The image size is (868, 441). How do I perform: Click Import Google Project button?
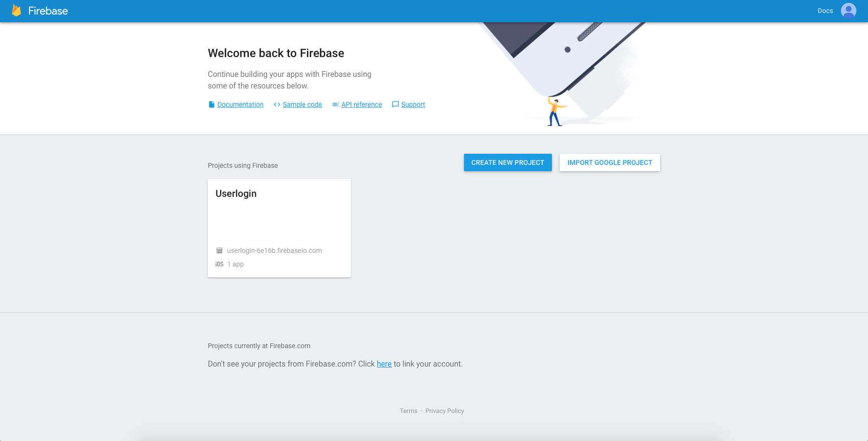coord(610,162)
